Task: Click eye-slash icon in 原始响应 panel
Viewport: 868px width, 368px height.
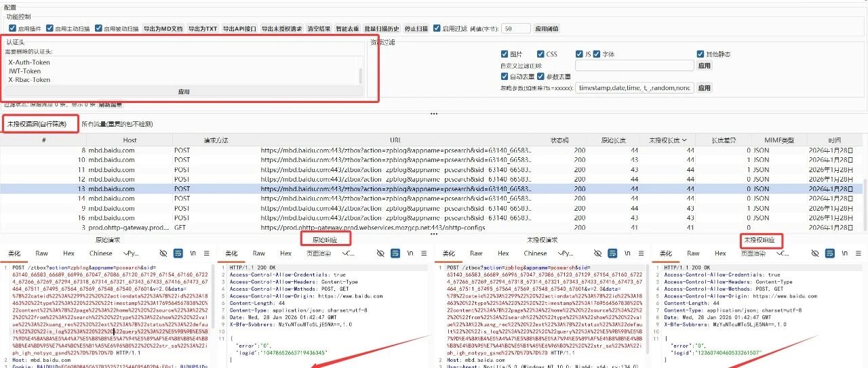Action: (x=380, y=253)
